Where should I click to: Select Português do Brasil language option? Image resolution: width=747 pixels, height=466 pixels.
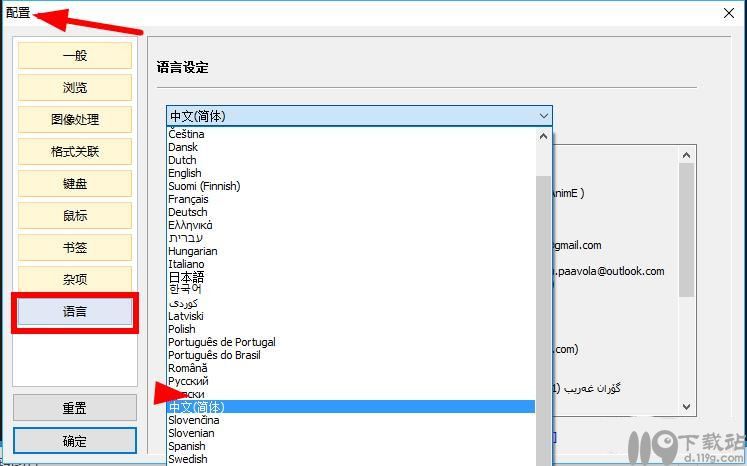[x=214, y=355]
